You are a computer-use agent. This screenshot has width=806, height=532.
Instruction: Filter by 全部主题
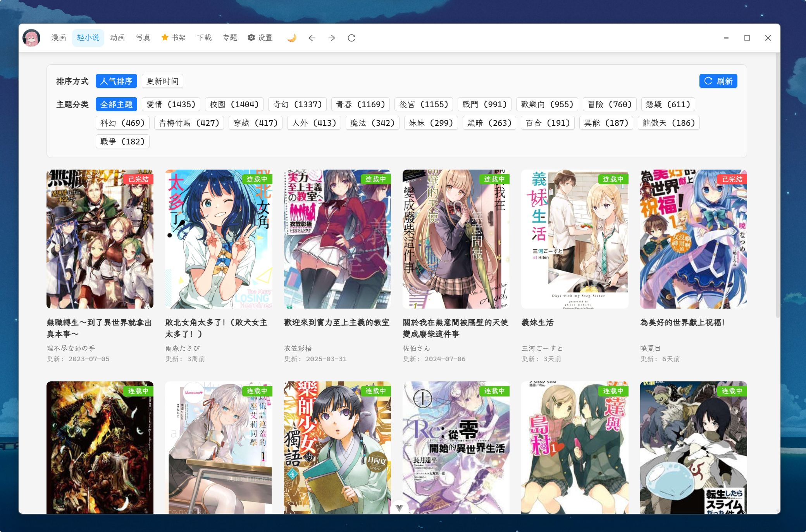(116, 104)
